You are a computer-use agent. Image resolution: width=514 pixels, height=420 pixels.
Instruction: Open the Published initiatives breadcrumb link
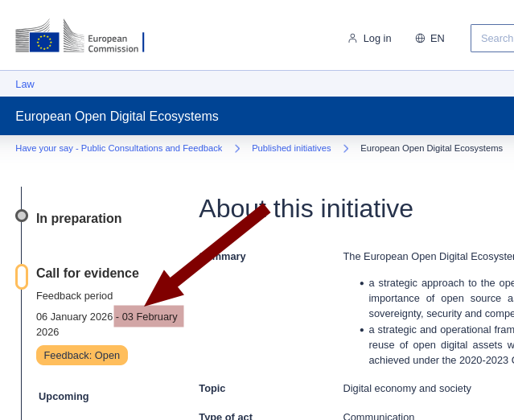pos(291,149)
